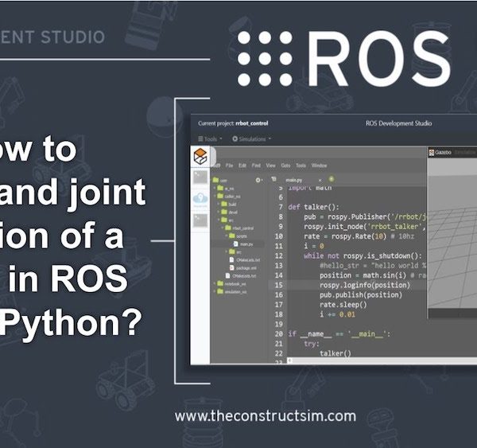This screenshot has width=477, height=448.
Task: Collapse the catkin_ws folder
Action: 215,197
